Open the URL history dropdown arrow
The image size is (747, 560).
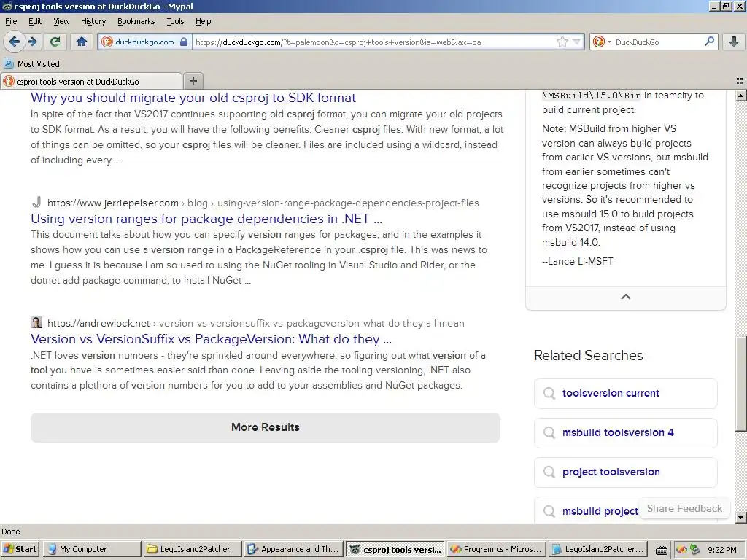click(576, 42)
